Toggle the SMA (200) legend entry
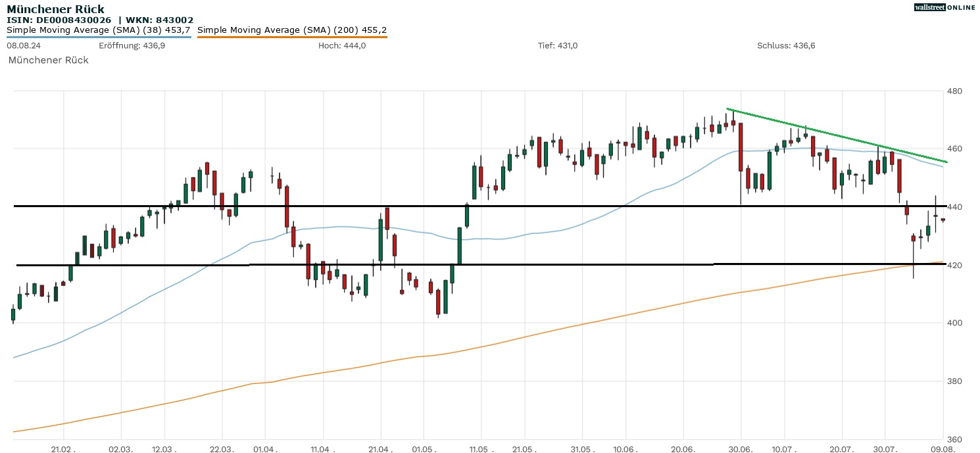 click(x=291, y=30)
